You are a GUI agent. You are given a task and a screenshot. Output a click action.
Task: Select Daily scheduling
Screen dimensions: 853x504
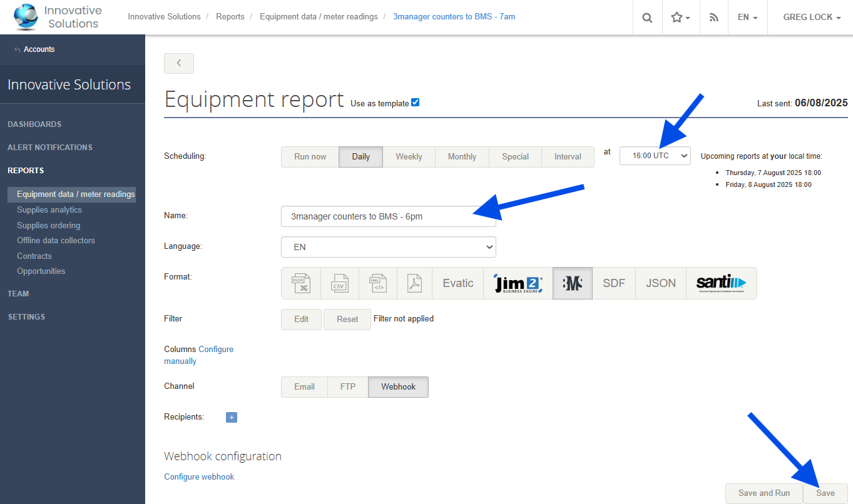(361, 157)
